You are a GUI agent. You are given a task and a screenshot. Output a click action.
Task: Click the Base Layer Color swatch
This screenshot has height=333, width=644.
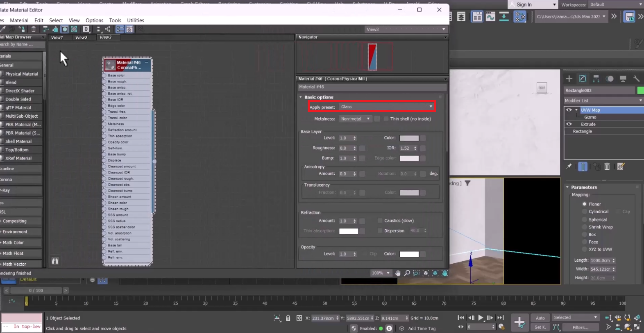click(x=409, y=138)
